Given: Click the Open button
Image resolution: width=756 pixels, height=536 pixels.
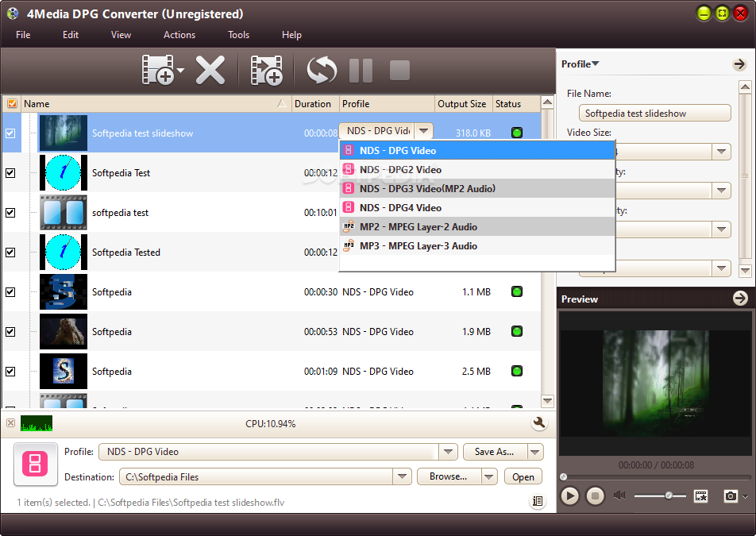Looking at the screenshot, I should click(523, 476).
